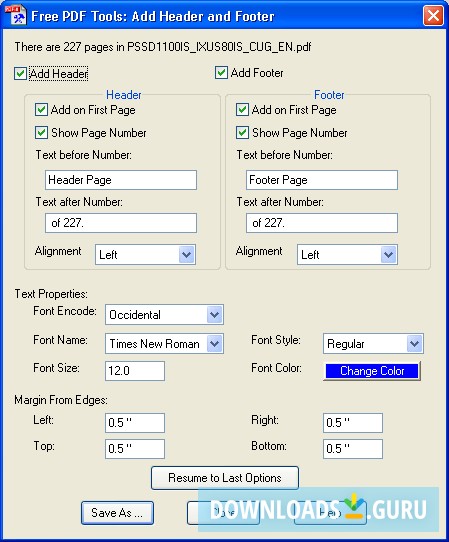Image resolution: width=449 pixels, height=542 pixels.
Task: Click the Save As ... button
Action: click(118, 513)
